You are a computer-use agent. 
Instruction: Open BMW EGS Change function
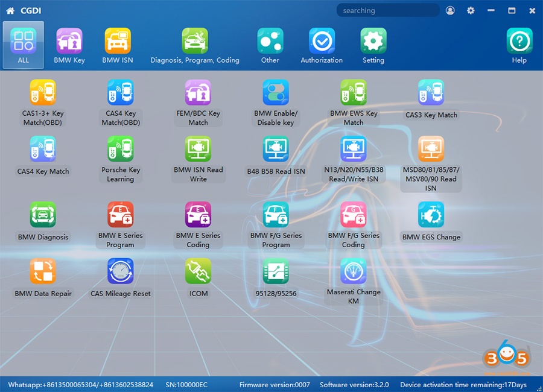pos(431,215)
